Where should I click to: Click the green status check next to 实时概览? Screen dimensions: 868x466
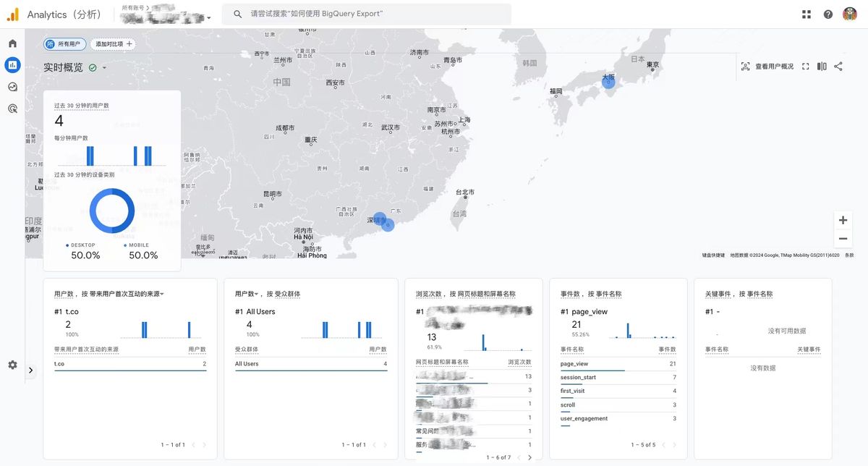(x=93, y=67)
